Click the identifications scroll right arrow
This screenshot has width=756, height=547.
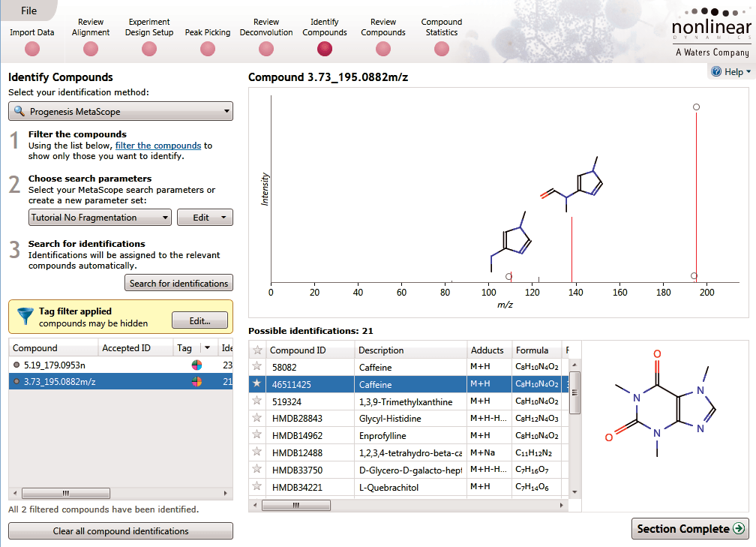tap(561, 505)
